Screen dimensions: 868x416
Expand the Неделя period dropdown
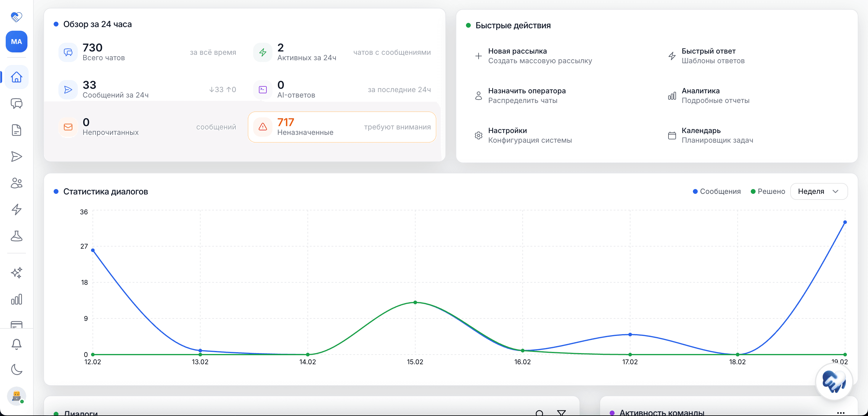coord(818,191)
